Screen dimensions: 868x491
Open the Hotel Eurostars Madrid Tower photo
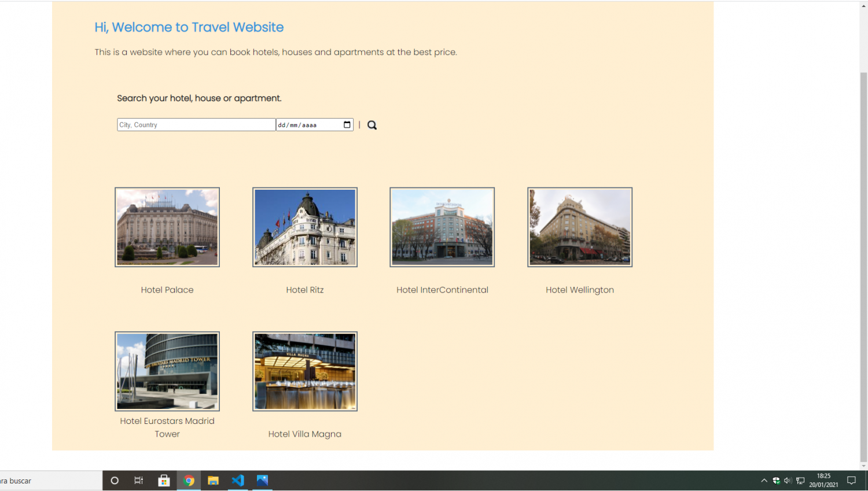pyautogui.click(x=167, y=371)
